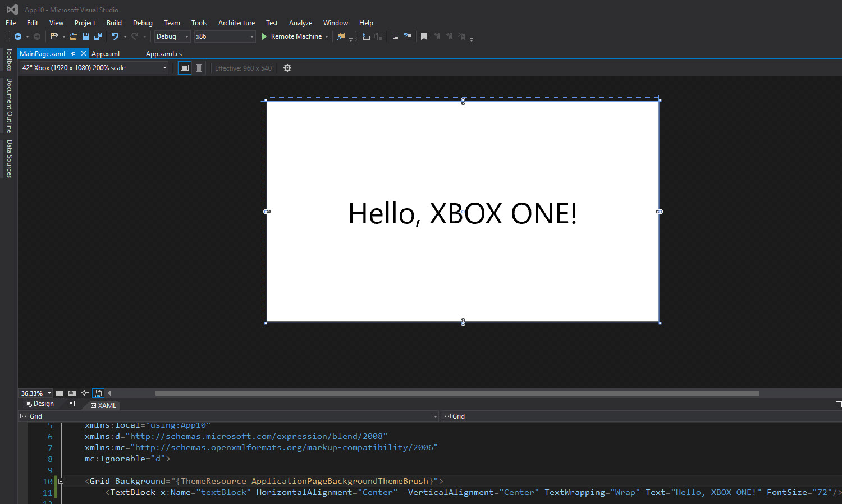
Task: Open the Document Outline side panel
Action: coord(9,105)
